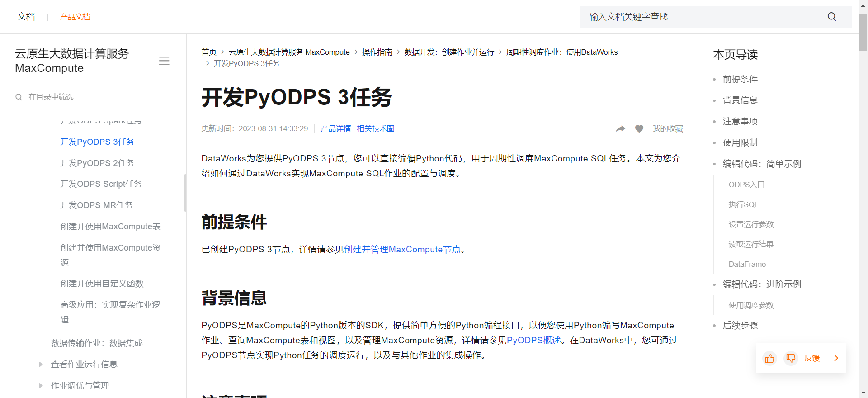Select 创建并使用MaxCompute资源 in sidebar
This screenshot has width=868, height=398.
coord(110,255)
